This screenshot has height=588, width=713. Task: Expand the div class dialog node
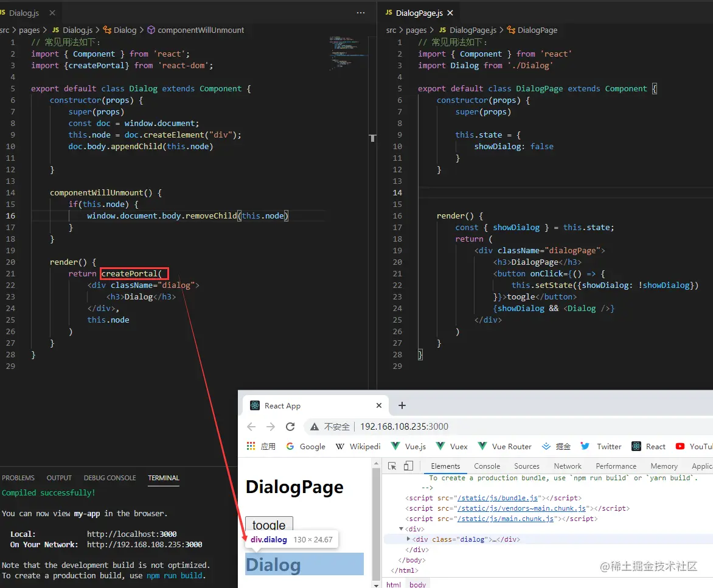click(x=408, y=539)
